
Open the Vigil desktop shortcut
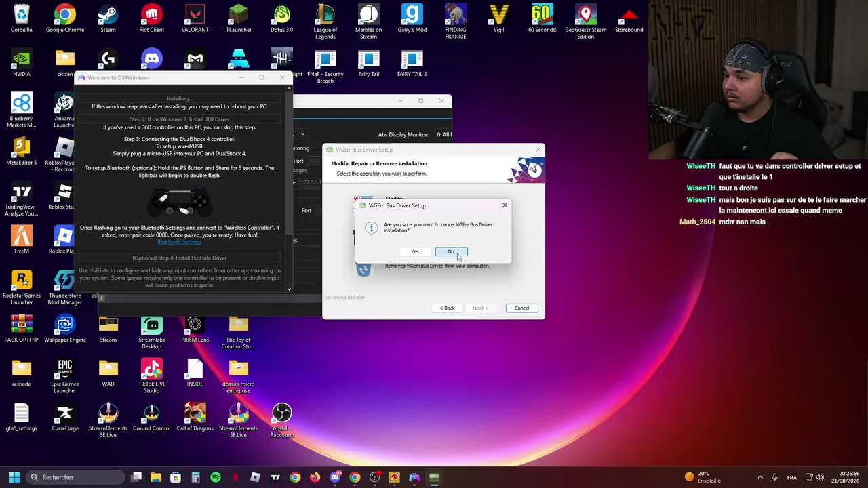[x=498, y=19]
